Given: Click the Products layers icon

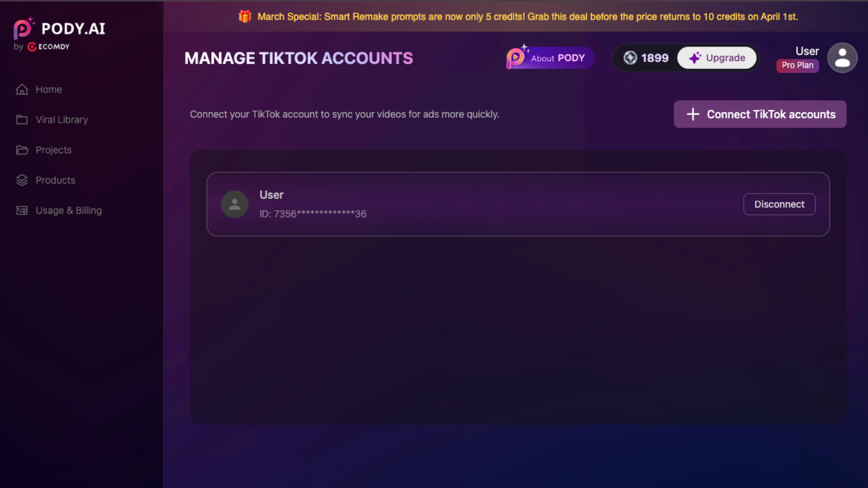Looking at the screenshot, I should [22, 180].
